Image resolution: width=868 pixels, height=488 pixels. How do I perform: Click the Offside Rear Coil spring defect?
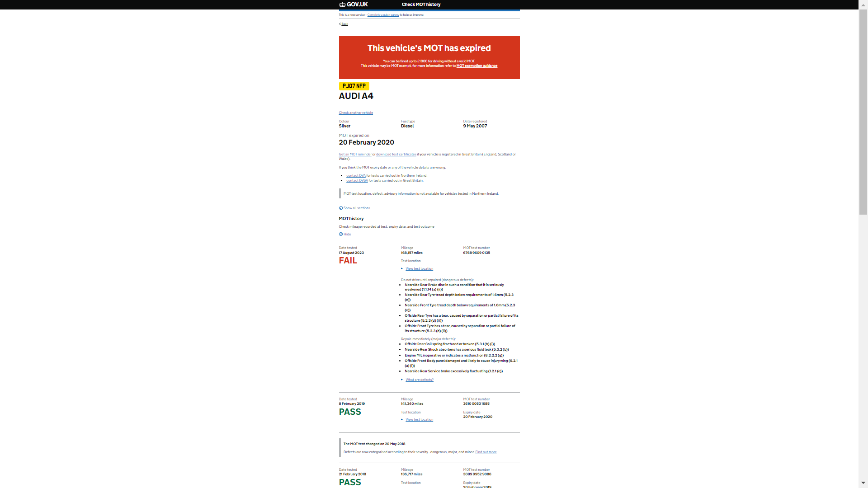coord(450,344)
